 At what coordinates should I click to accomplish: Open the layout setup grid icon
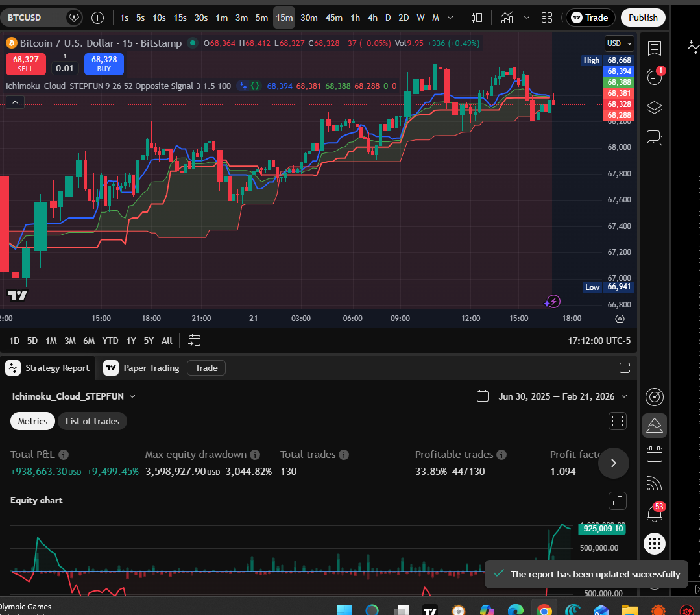pyautogui.click(x=547, y=18)
